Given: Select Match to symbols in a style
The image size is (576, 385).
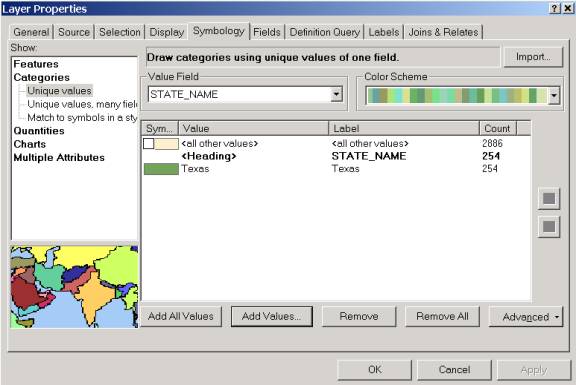Looking at the screenshot, I should pos(82,118).
